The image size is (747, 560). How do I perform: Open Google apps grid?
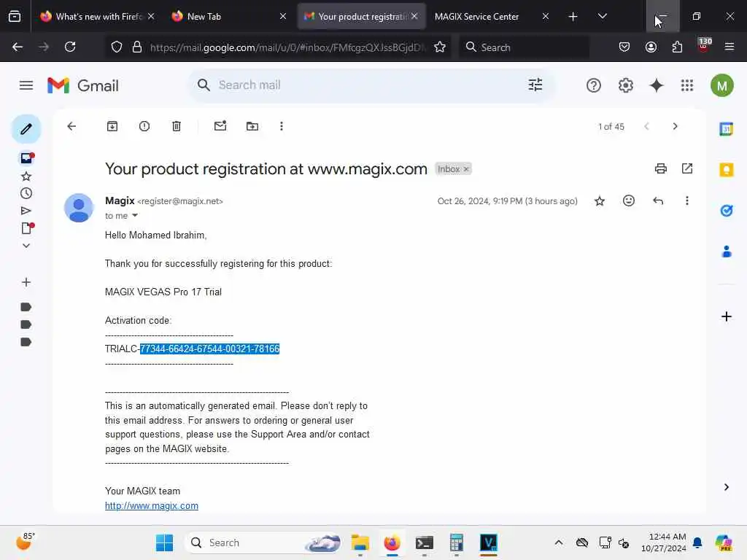[687, 86]
